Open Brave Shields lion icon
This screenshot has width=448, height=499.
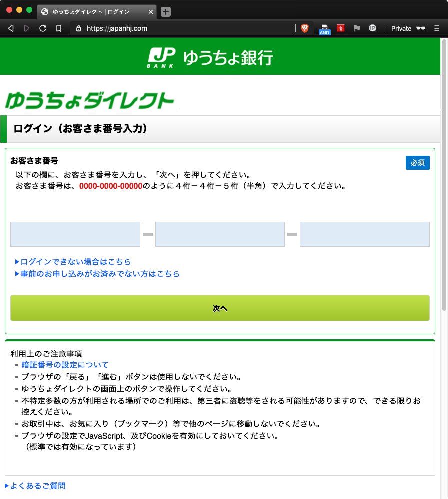tap(305, 28)
